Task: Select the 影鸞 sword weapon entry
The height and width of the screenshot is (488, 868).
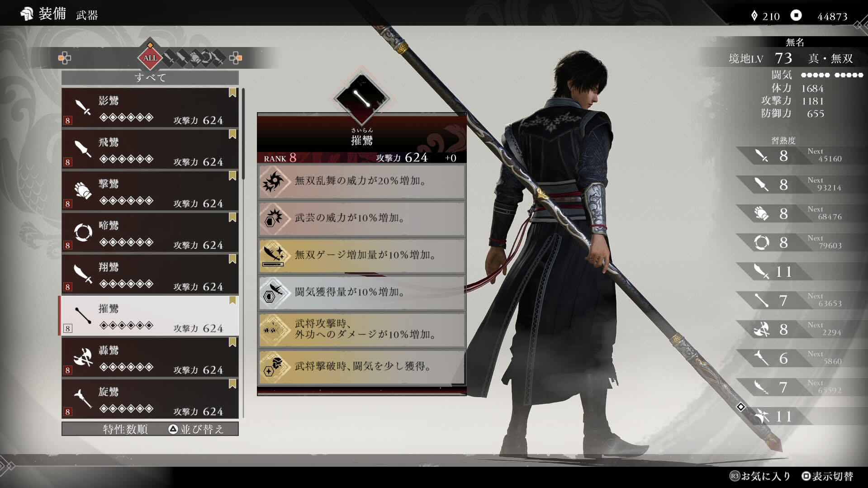Action: [x=150, y=108]
